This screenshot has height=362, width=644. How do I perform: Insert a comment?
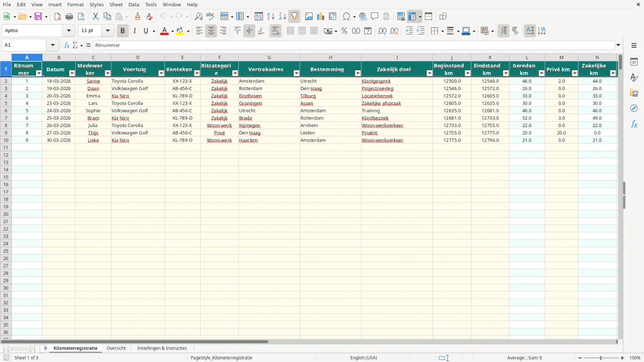(x=375, y=17)
